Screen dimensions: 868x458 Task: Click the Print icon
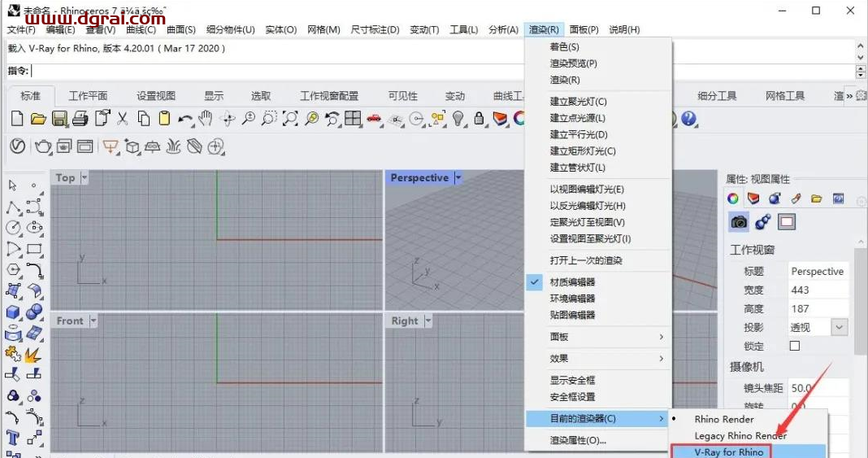pyautogui.click(x=80, y=119)
